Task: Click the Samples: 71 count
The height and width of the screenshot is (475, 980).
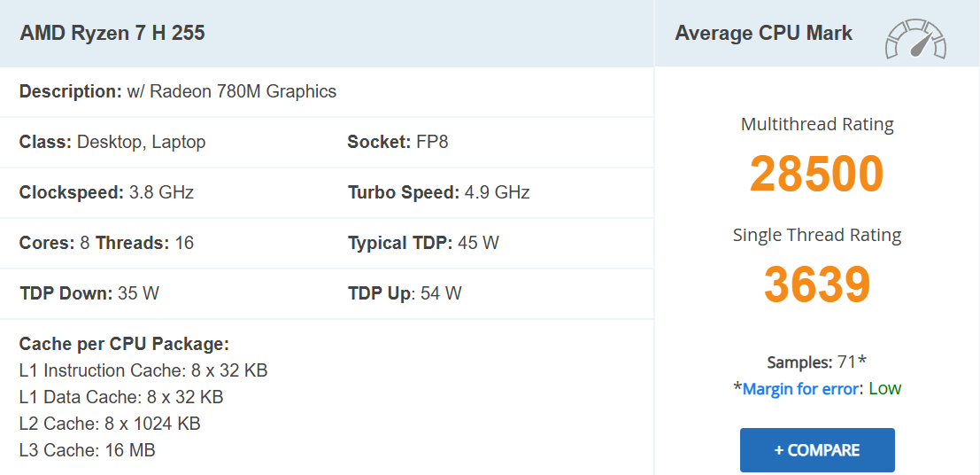Action: click(x=816, y=362)
